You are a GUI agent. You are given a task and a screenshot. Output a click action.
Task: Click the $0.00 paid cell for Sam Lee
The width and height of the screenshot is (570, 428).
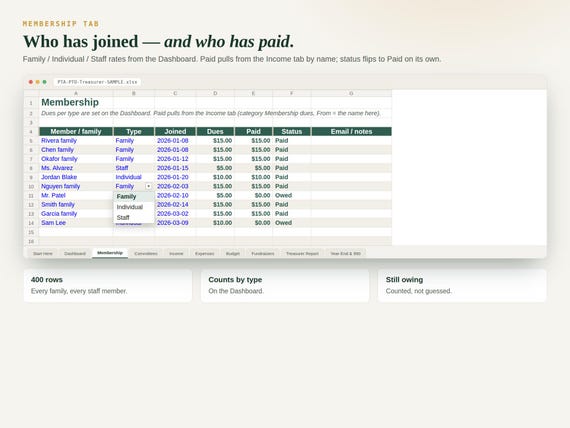point(253,223)
